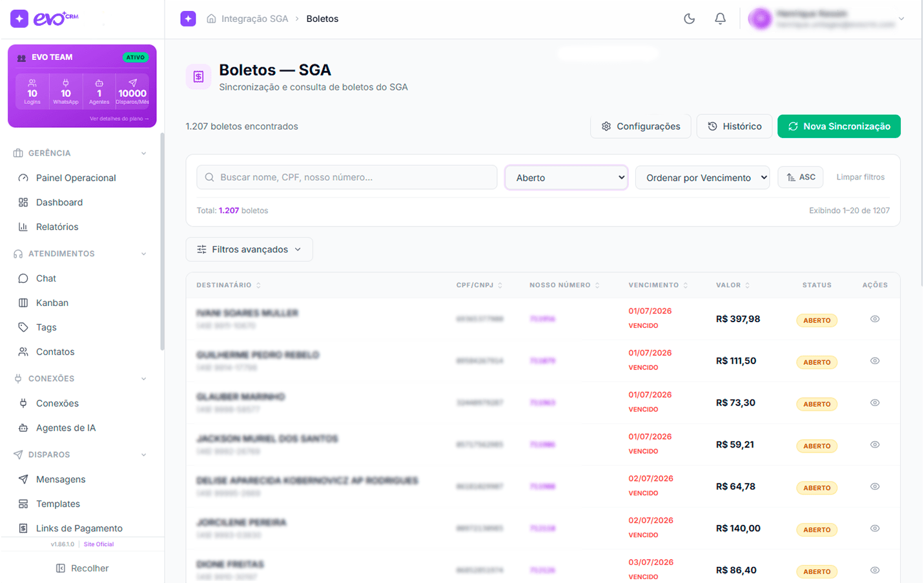Screen dimensions: 924x583
Task: Sort by Valor column
Action: (x=733, y=285)
